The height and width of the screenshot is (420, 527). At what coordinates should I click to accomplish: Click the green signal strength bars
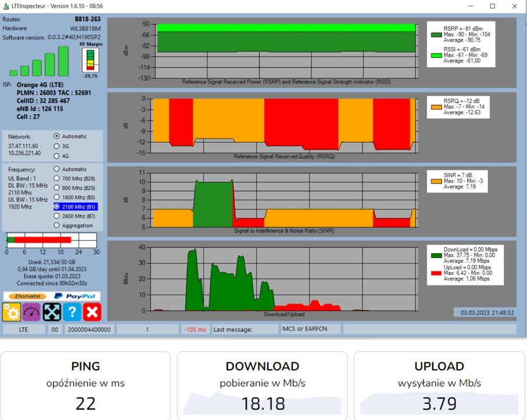tap(40, 62)
